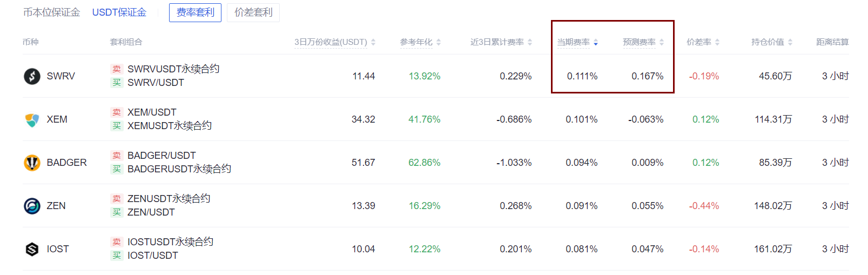Click the ZEN coin name
The width and height of the screenshot is (868, 275).
(x=56, y=206)
